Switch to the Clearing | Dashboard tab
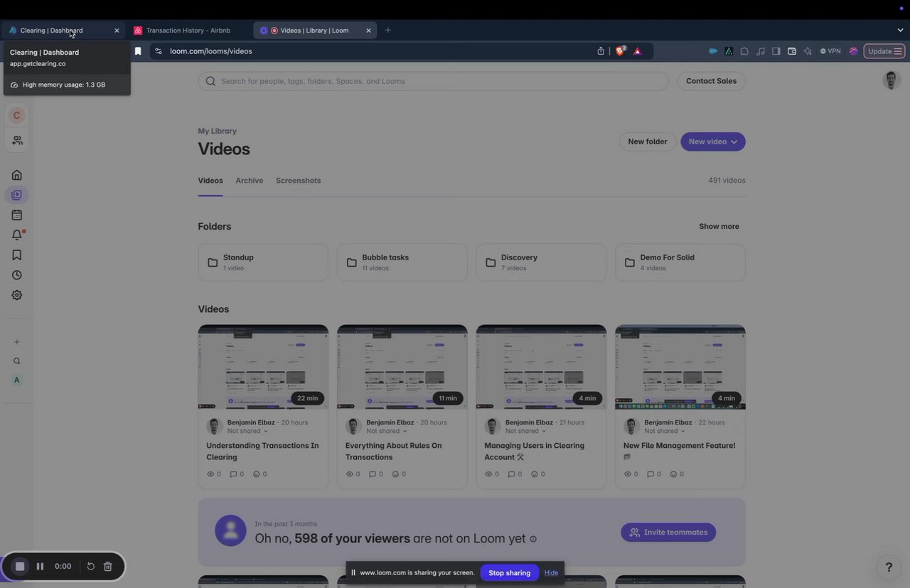This screenshot has width=910, height=588. [x=63, y=31]
